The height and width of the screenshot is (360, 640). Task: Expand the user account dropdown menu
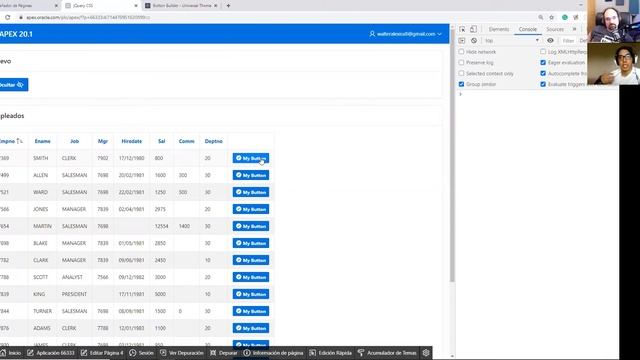pyautogui.click(x=405, y=34)
